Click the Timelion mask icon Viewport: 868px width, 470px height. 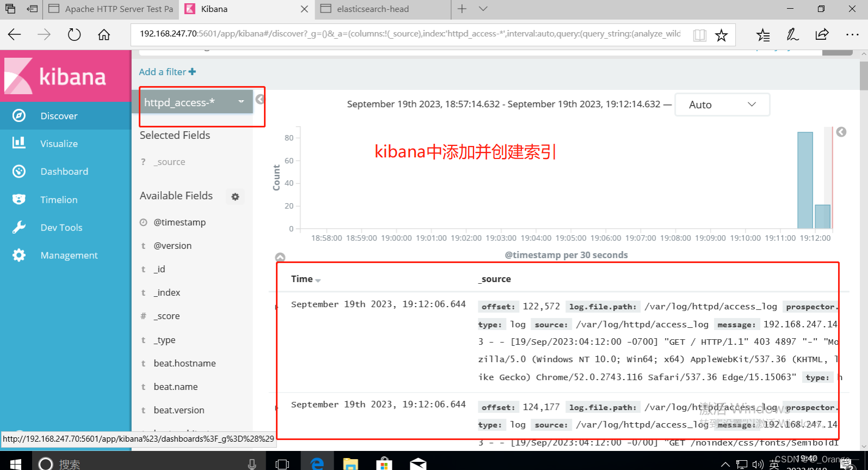(19, 199)
